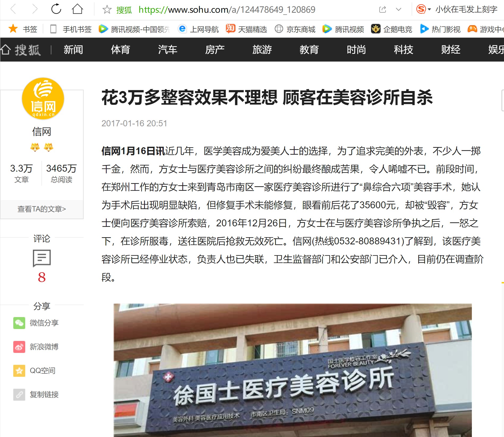
Task: Open the 旅游 section
Action: (262, 50)
